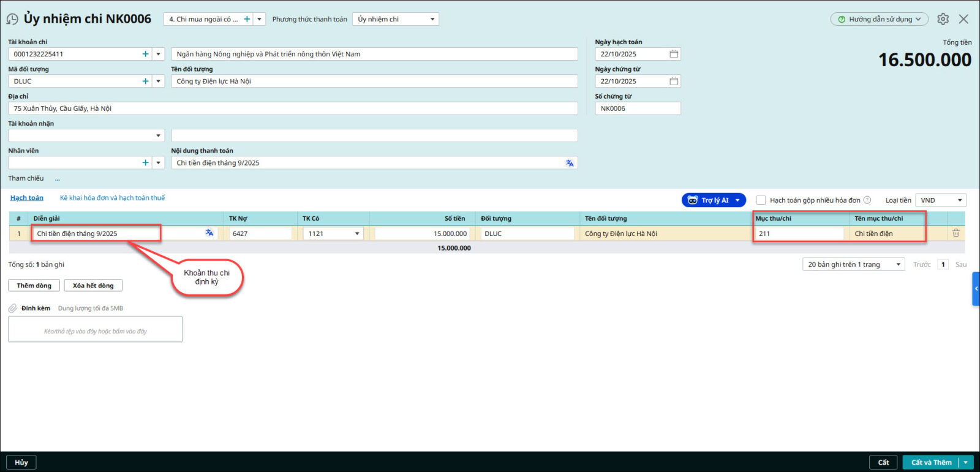Screen dimensions: 980x472
Task: Click the history clock icon beside title
Action: 12,19
